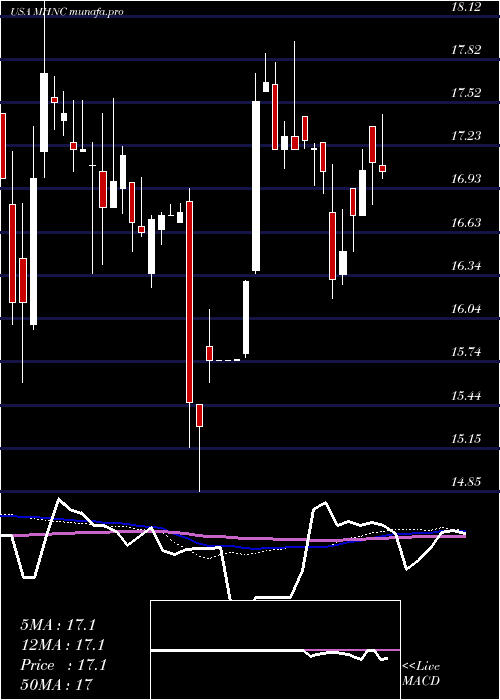This screenshot has width=500, height=700.
Task: Select the 16.04 price axis label
Action: (x=468, y=308)
